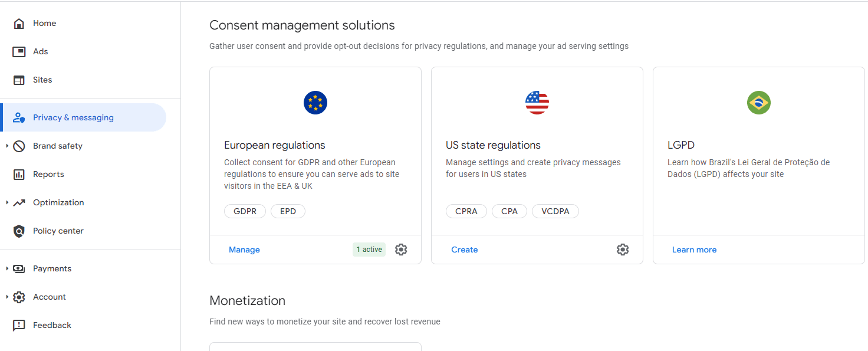Viewport: 868px width, 351px height.
Task: Click the Monetization section heading
Action: [247, 301]
